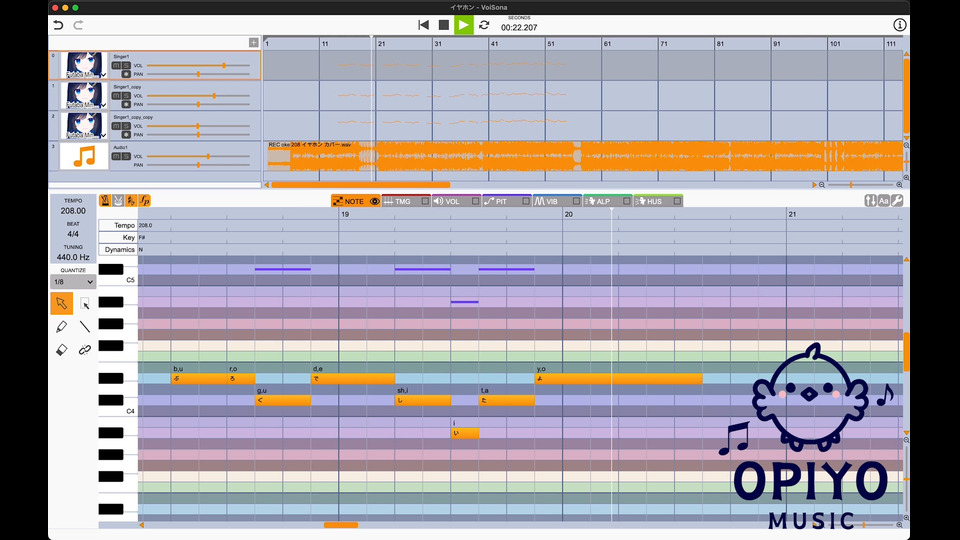960x540 pixels.
Task: Add a new track with plus button
Action: pyautogui.click(x=253, y=43)
